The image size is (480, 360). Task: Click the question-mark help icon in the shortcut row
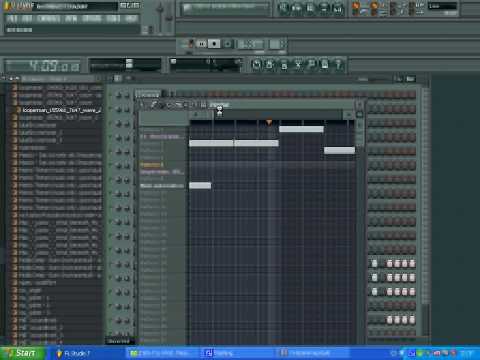pyautogui.click(x=338, y=65)
